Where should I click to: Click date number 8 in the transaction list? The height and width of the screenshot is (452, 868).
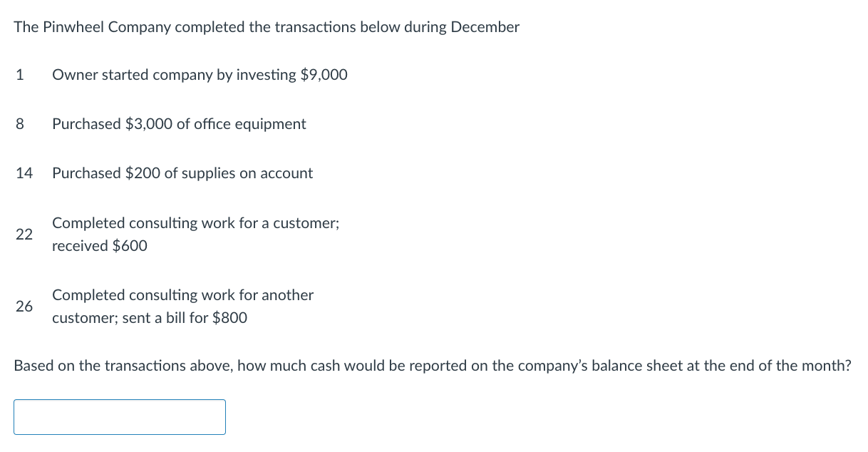19,124
